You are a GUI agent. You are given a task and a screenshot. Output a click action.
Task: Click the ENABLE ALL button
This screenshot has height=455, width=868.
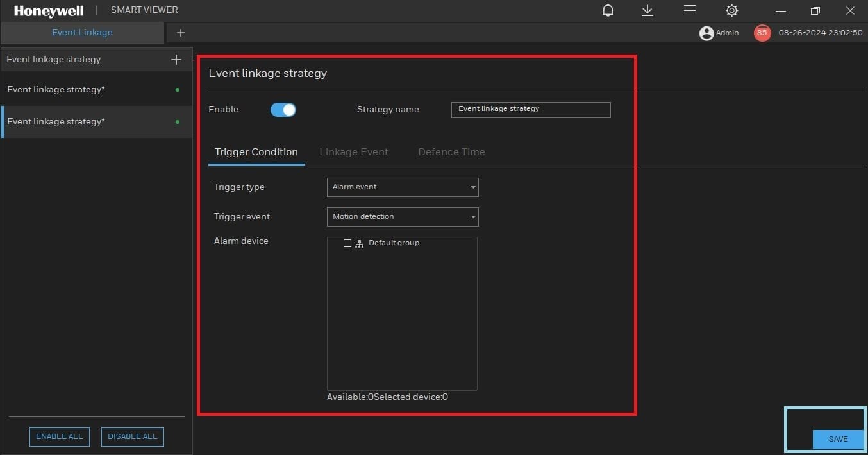(59, 436)
